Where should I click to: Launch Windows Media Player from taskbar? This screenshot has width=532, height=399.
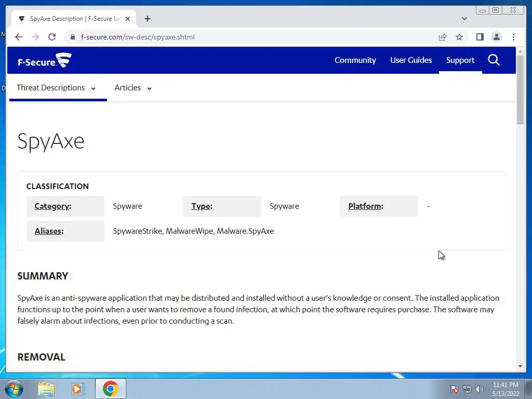[x=78, y=389]
